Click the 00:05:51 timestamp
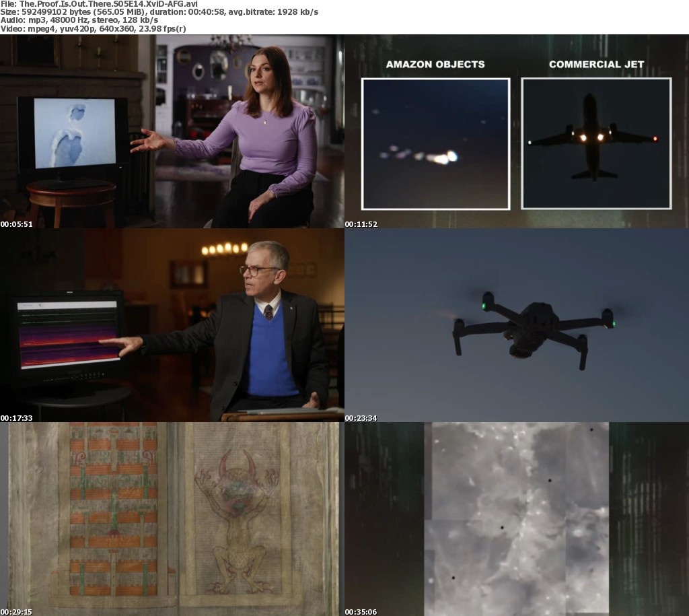Screen dimensions: 689x616 pos(17,224)
